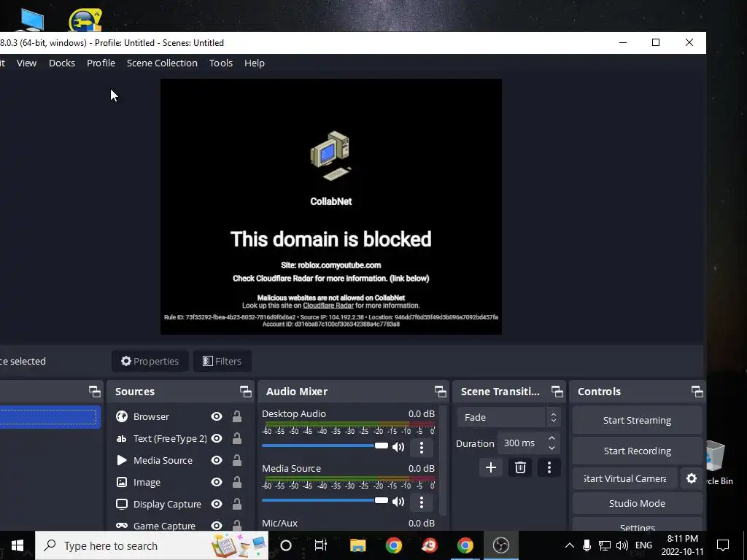The width and height of the screenshot is (747, 560).
Task: Toggle Game Capture visibility eye
Action: click(216, 526)
